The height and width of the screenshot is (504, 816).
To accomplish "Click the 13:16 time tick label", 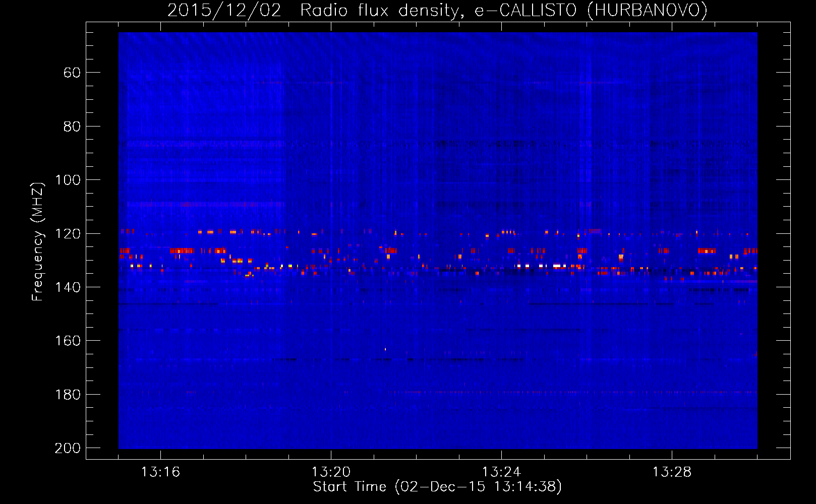I will pos(160,472).
